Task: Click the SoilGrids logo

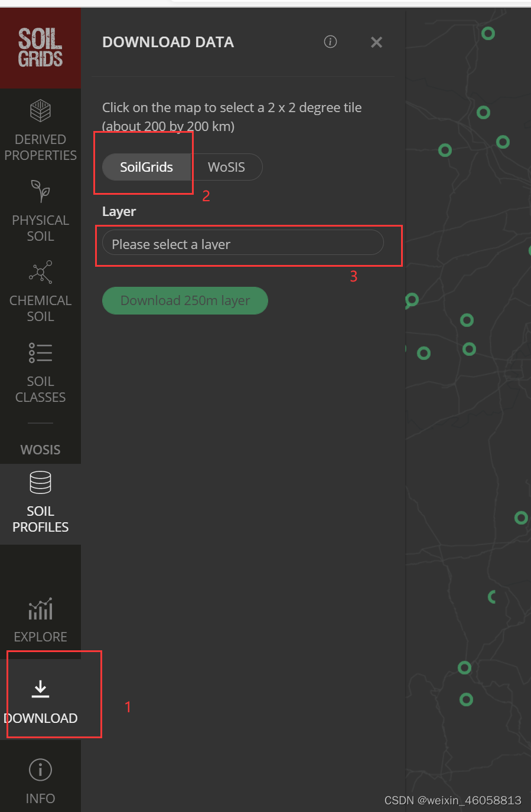Action: tap(40, 47)
